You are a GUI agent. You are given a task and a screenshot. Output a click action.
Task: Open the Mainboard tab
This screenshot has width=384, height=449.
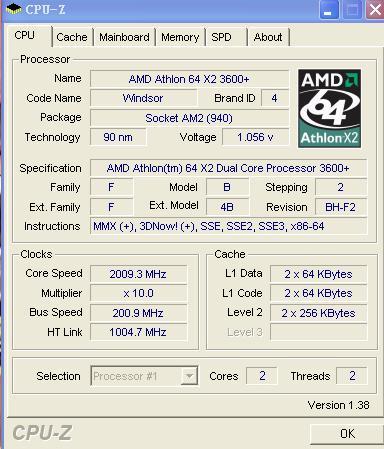(124, 37)
